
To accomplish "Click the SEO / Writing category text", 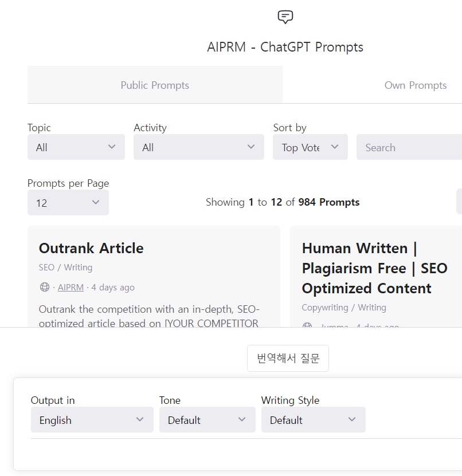I will [x=65, y=267].
